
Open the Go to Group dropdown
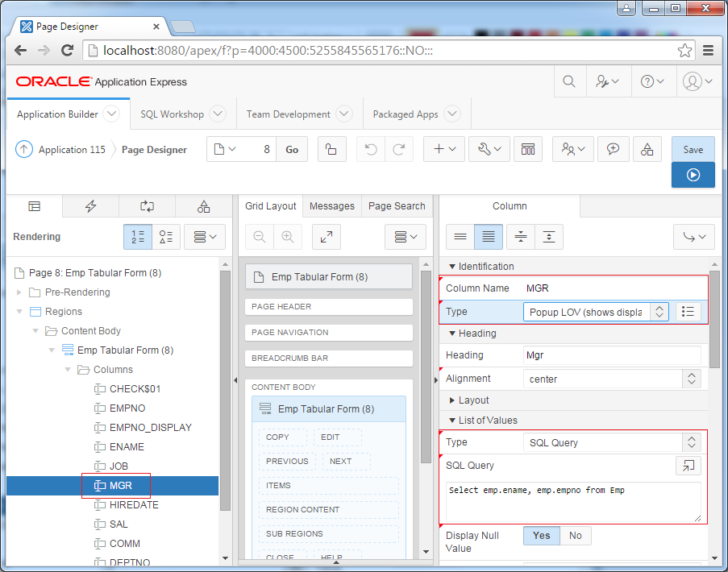[693, 237]
